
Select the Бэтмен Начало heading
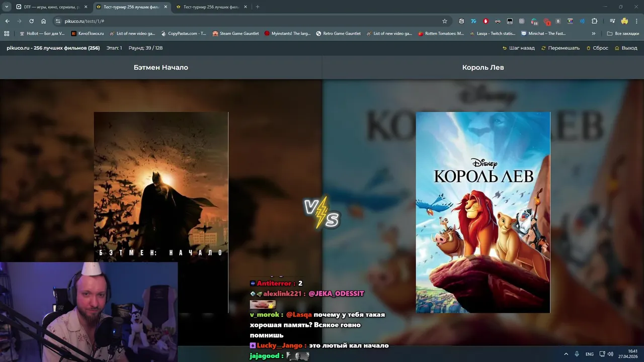tap(161, 67)
